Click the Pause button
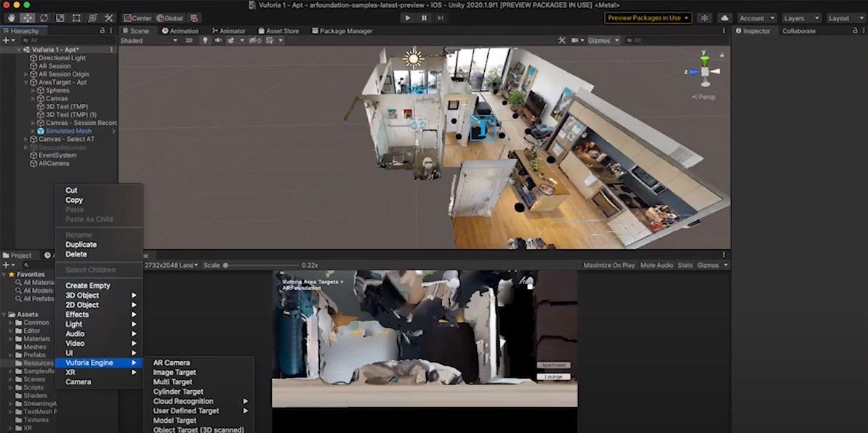Screen dimensions: 868x433 pyautogui.click(x=424, y=18)
